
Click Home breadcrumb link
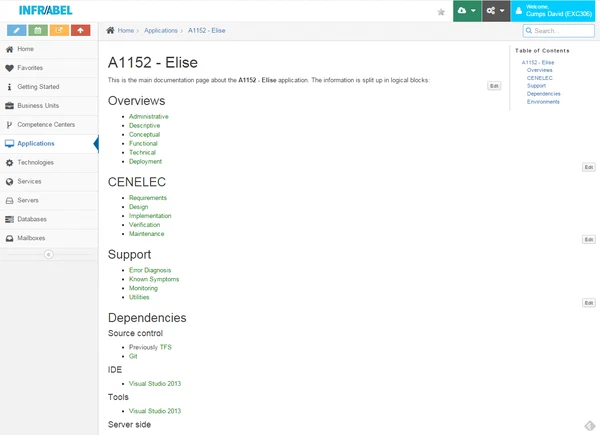click(x=126, y=30)
